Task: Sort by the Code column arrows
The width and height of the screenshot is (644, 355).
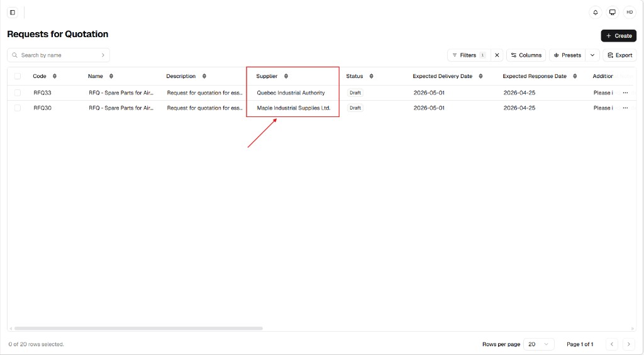Action: coord(55,76)
